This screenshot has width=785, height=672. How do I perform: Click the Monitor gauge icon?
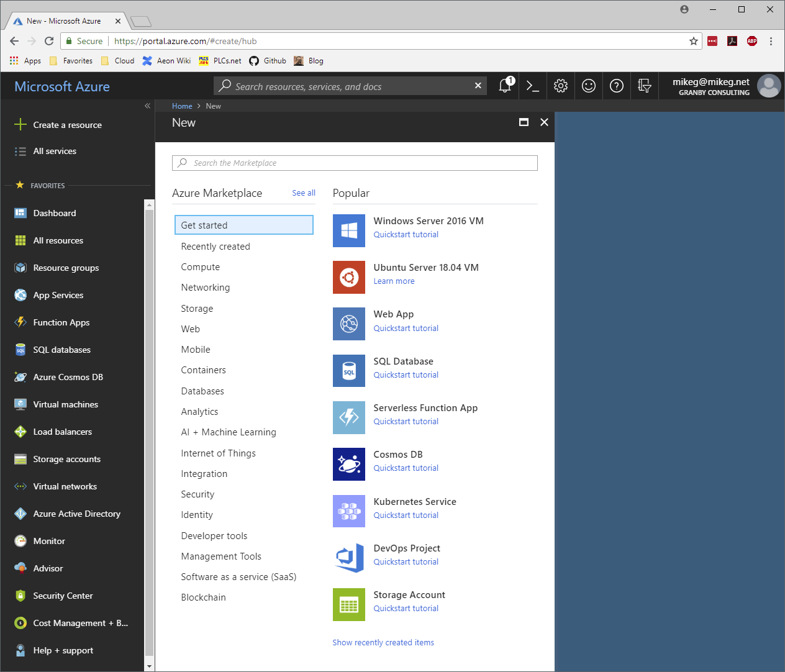click(20, 541)
